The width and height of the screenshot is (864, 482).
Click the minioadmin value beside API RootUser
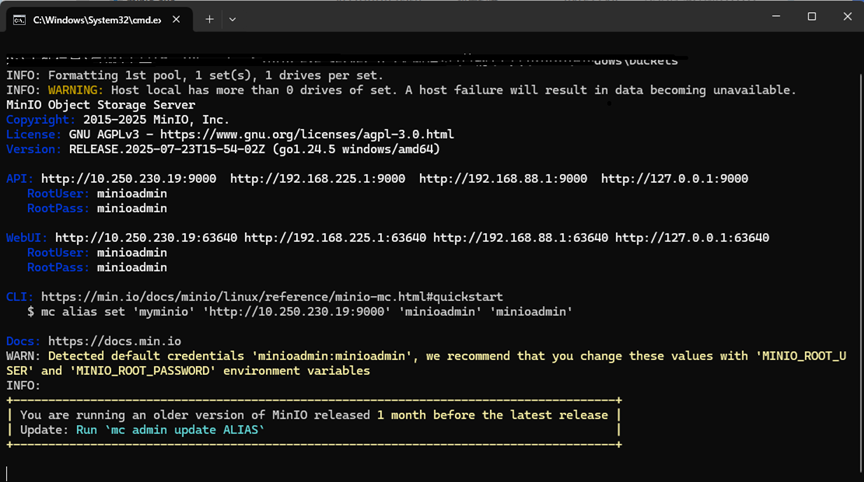[132, 193]
